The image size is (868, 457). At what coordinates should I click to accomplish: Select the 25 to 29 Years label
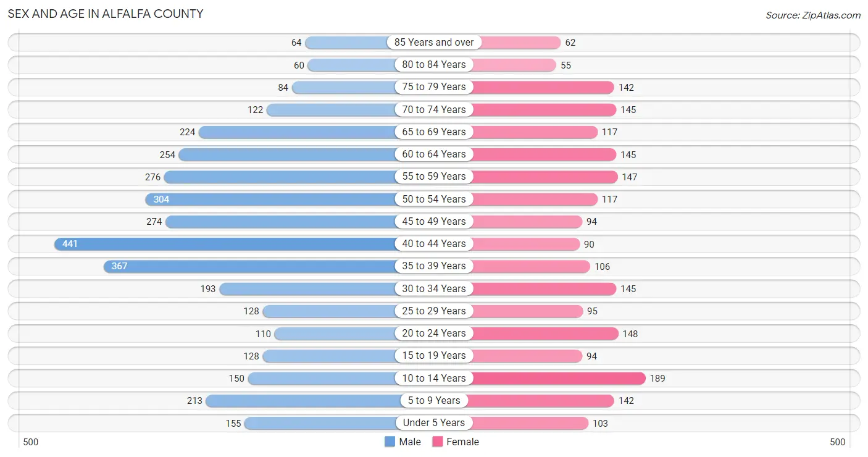pos(434,311)
